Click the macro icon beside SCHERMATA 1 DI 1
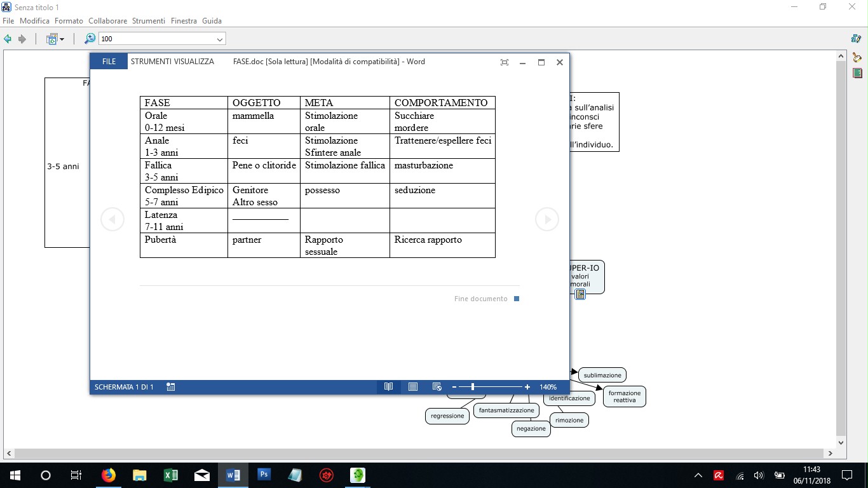Image resolution: width=868 pixels, height=488 pixels. coord(171,387)
